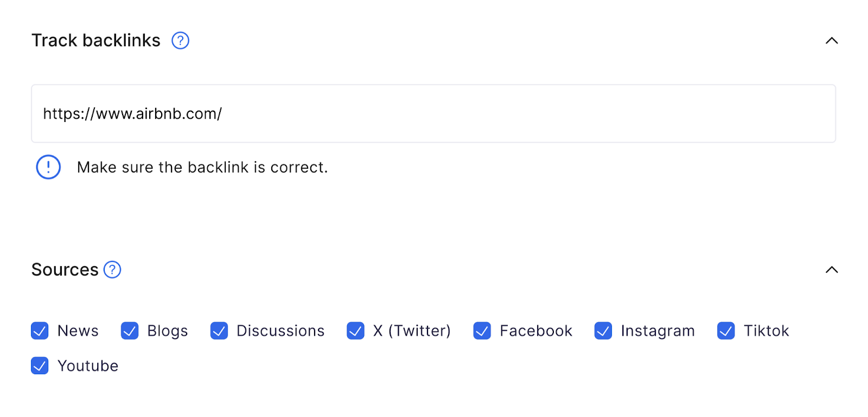Viewport: 868px width, 417px height.
Task: Toggle the X (Twitter) checkbox off
Action: (x=355, y=331)
